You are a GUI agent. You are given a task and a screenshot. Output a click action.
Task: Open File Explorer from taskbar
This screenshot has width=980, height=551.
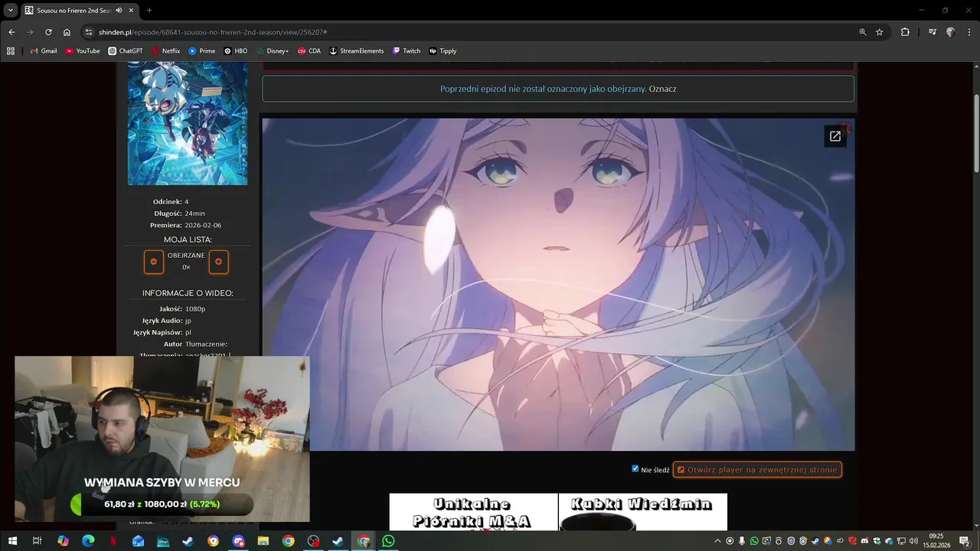point(263,541)
